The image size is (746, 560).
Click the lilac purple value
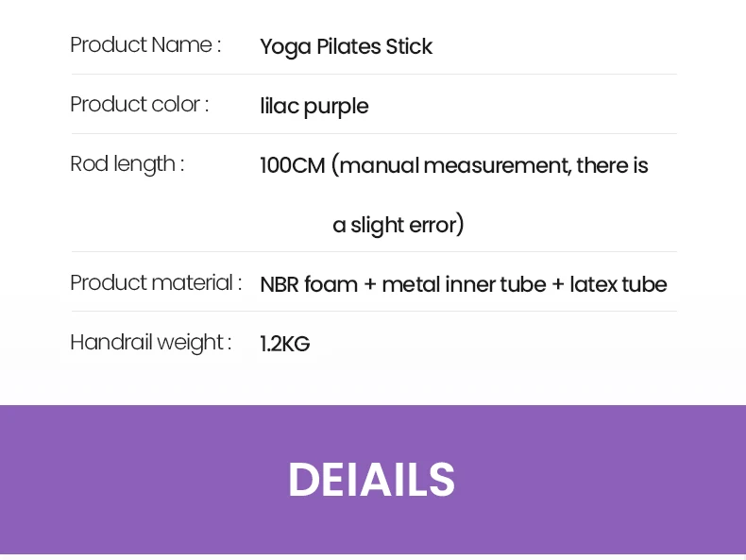(x=314, y=106)
